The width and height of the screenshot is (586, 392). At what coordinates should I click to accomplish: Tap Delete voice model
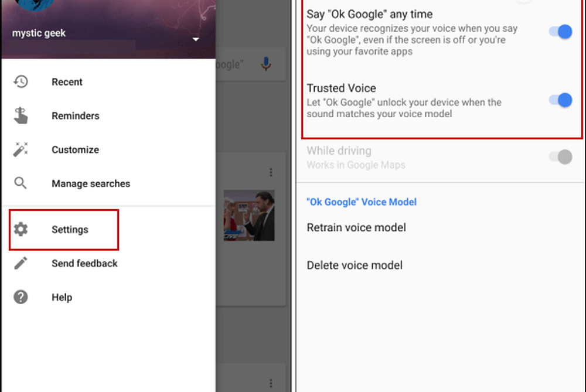pyautogui.click(x=355, y=265)
